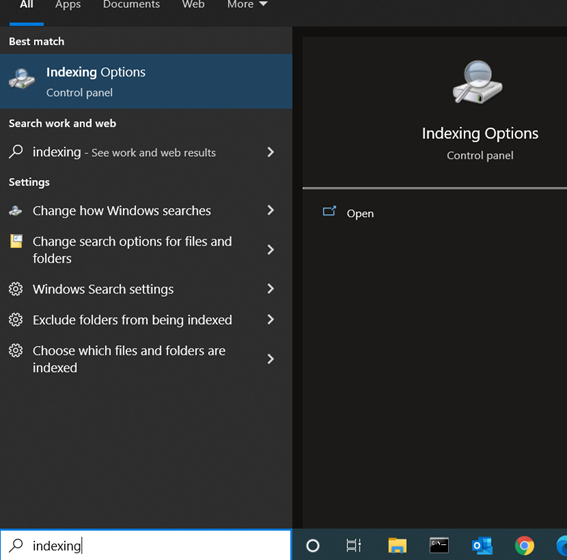Open Indexing Options best match result

(146, 81)
